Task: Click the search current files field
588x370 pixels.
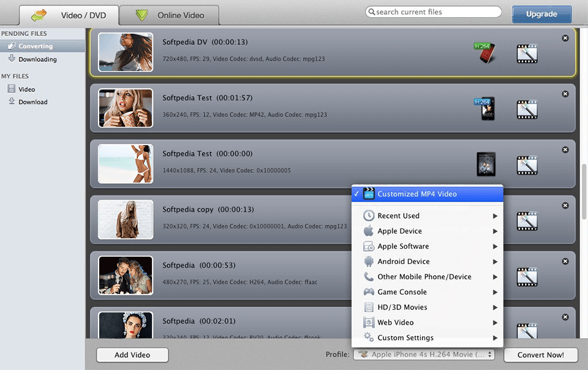Action: pos(433,12)
